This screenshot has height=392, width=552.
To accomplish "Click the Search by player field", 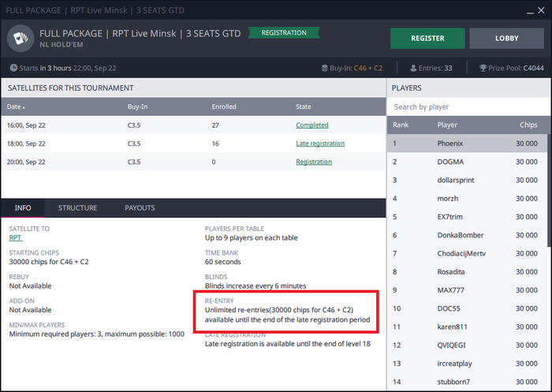I will tap(468, 106).
